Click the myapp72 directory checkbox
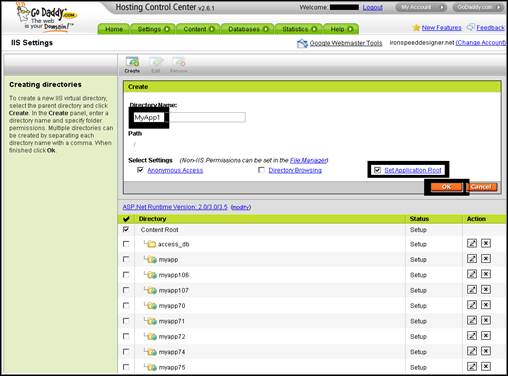The height and width of the screenshot is (376, 508). tap(126, 336)
